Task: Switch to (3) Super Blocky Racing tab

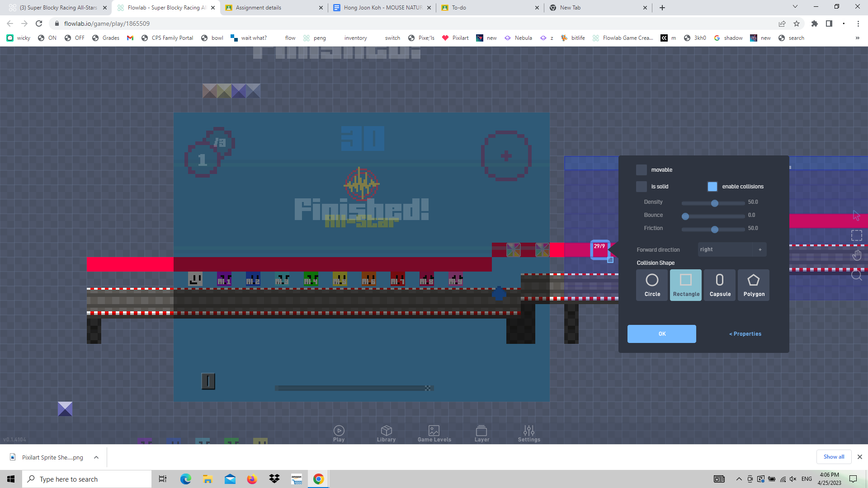Action: click(58, 8)
